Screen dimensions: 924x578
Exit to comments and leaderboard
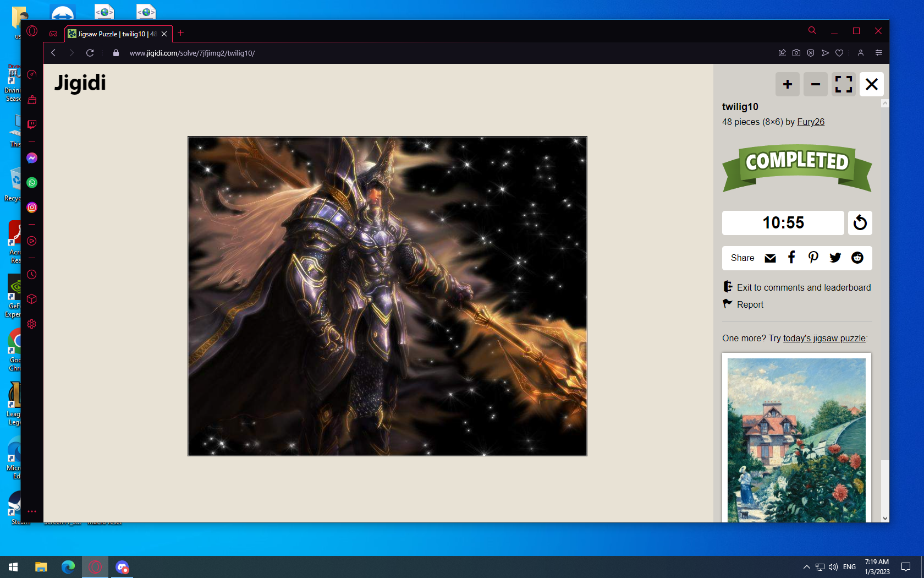797,287
